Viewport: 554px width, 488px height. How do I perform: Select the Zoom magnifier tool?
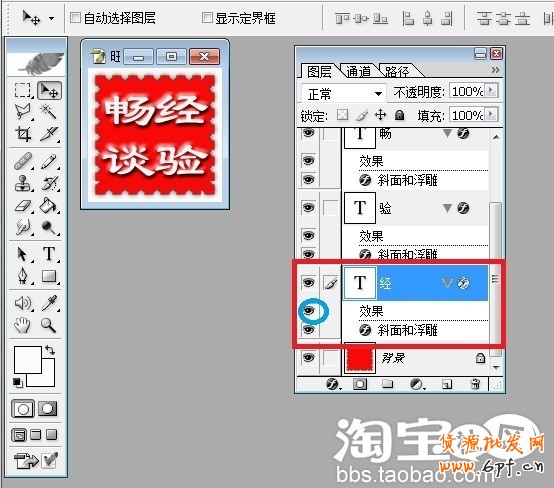[x=48, y=325]
